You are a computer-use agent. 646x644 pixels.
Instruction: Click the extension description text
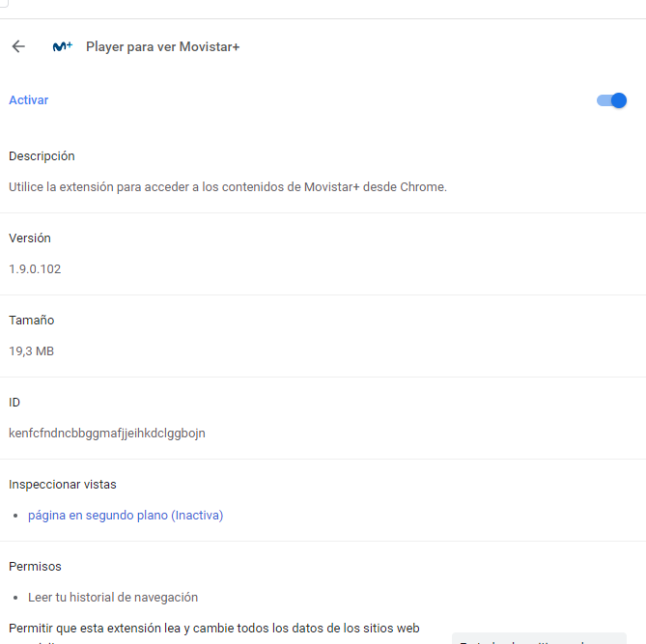(228, 187)
